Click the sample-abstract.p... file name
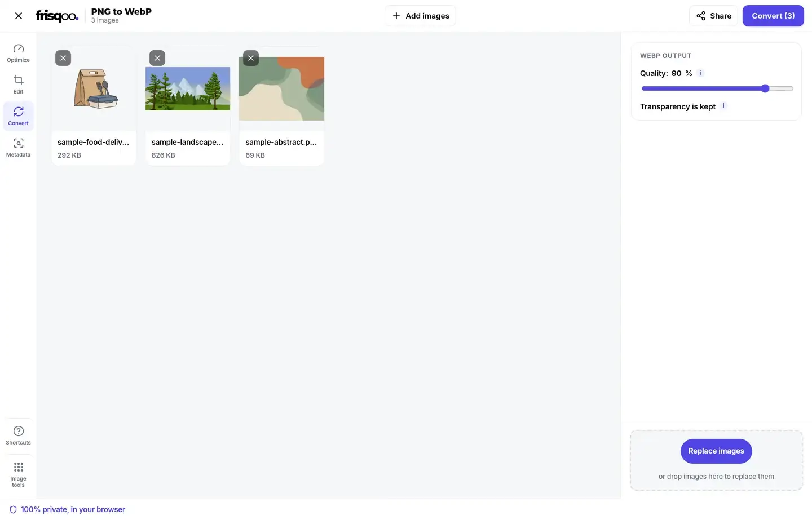The image size is (812, 520). pos(281,142)
